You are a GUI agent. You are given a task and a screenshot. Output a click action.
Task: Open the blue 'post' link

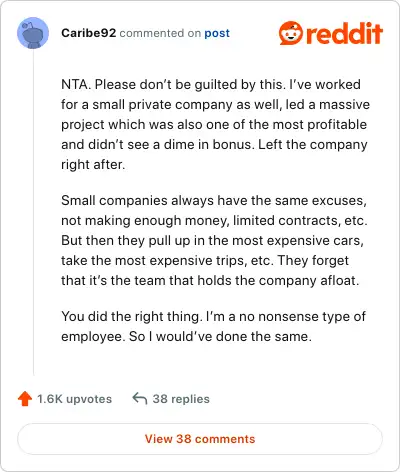tap(217, 33)
